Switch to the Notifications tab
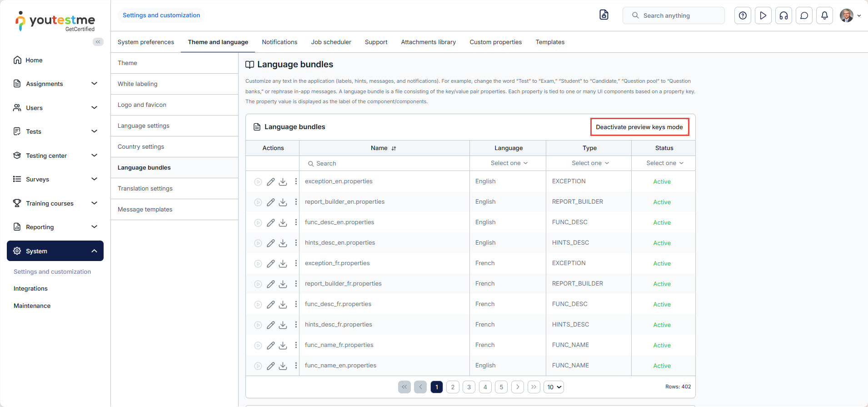This screenshot has height=407, width=868. pos(279,42)
